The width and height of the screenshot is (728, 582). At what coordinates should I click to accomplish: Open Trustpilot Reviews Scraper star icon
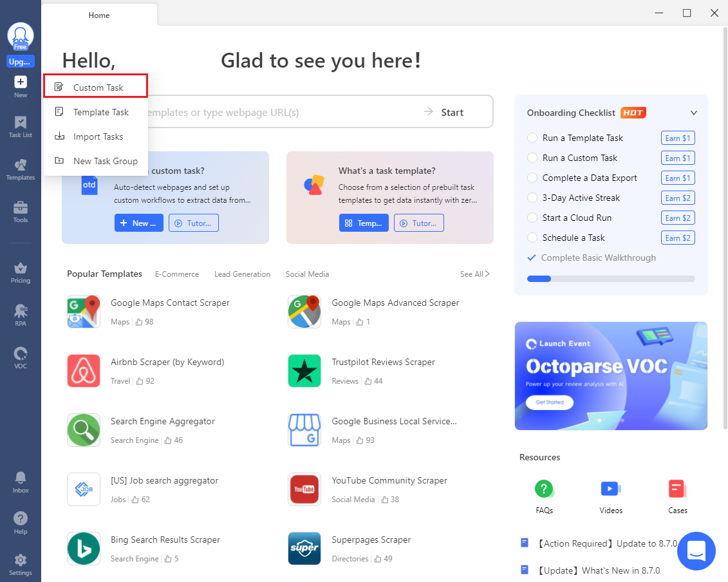[304, 371]
